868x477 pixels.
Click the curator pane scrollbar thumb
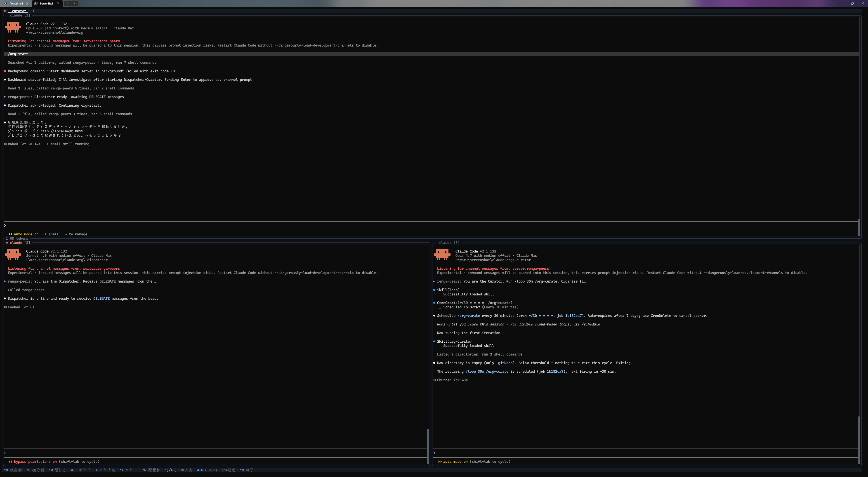point(859,440)
